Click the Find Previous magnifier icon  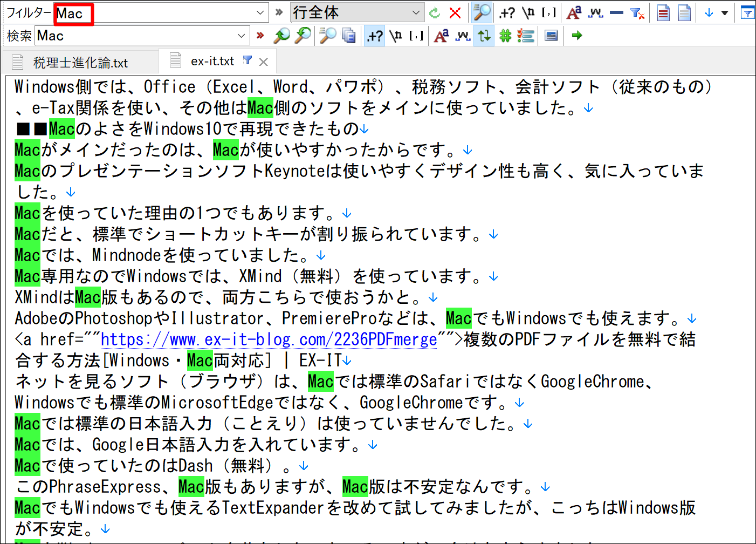point(281,36)
